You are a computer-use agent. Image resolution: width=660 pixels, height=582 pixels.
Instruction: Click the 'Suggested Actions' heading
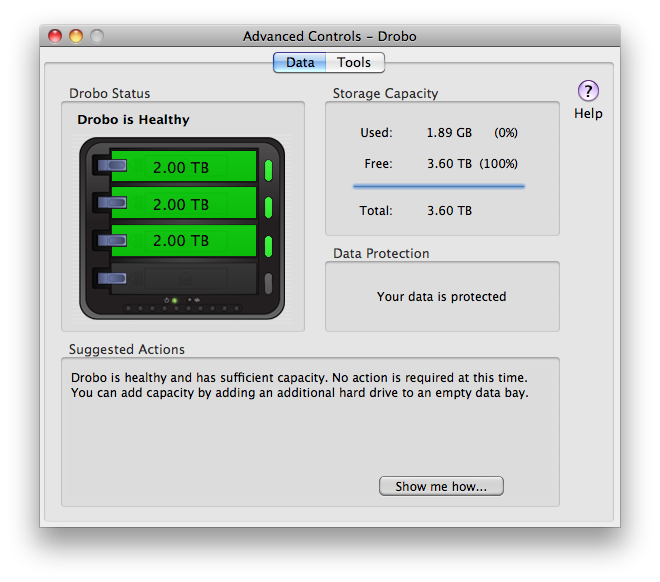(127, 349)
